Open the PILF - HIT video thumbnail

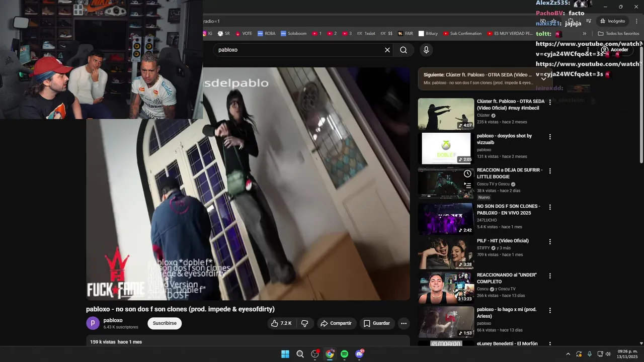click(x=446, y=253)
